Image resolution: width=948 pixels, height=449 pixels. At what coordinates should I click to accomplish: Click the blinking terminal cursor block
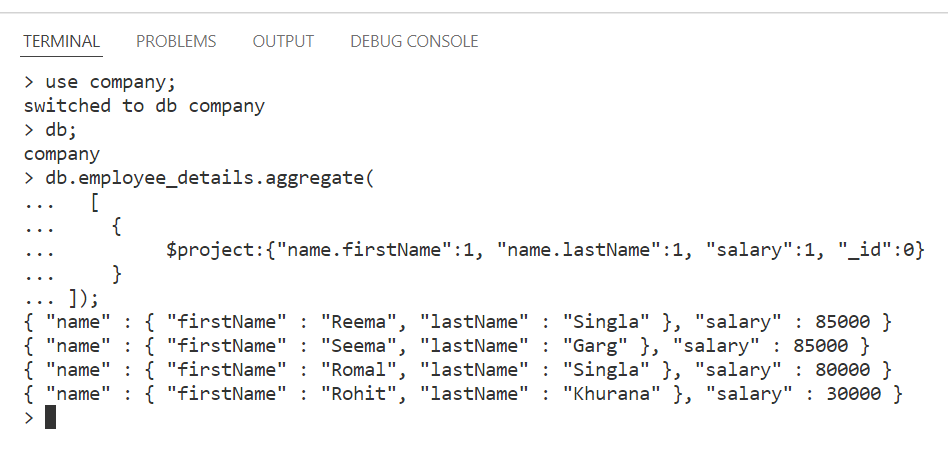point(50,418)
